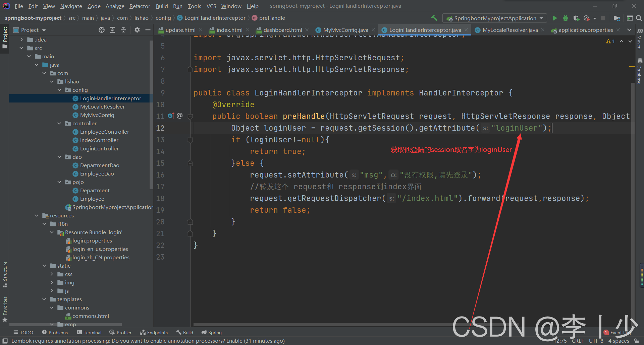The image size is (644, 345).
Task: Toggle the Problems tool window
Action: pyautogui.click(x=55, y=332)
